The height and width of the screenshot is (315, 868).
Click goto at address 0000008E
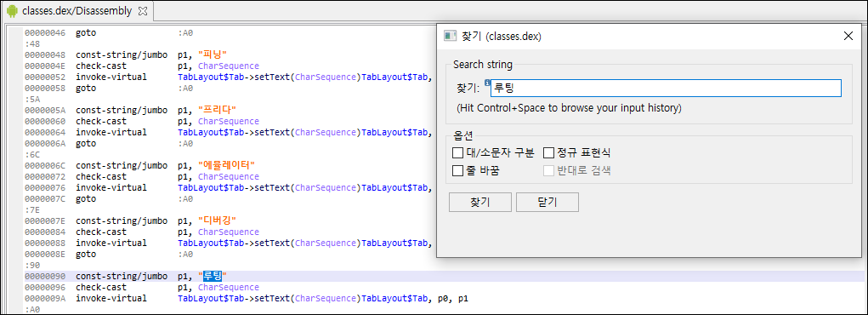coord(86,254)
